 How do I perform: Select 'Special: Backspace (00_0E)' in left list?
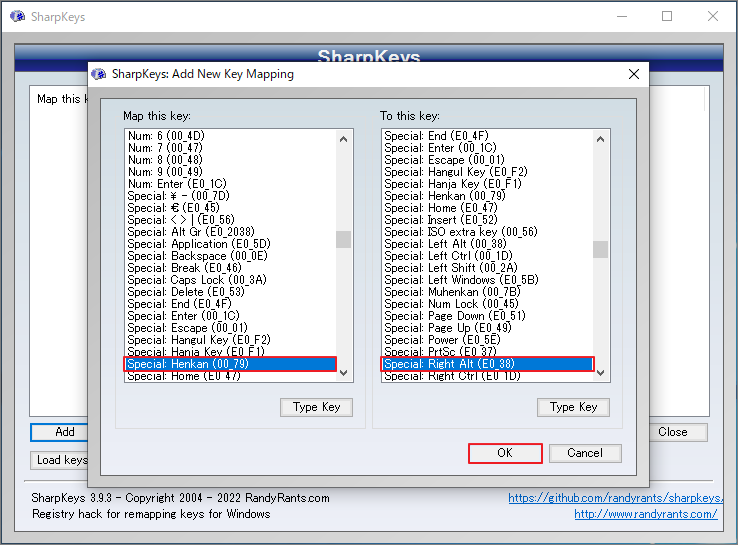(231, 256)
